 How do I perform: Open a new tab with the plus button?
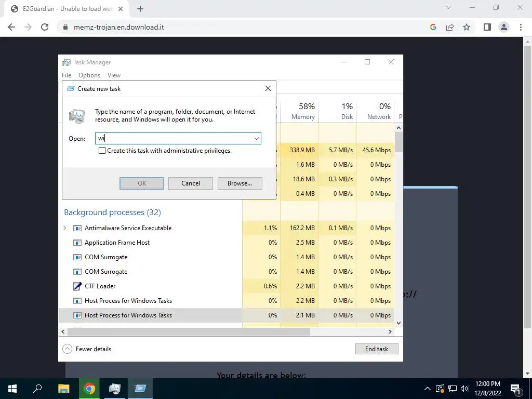[x=140, y=9]
